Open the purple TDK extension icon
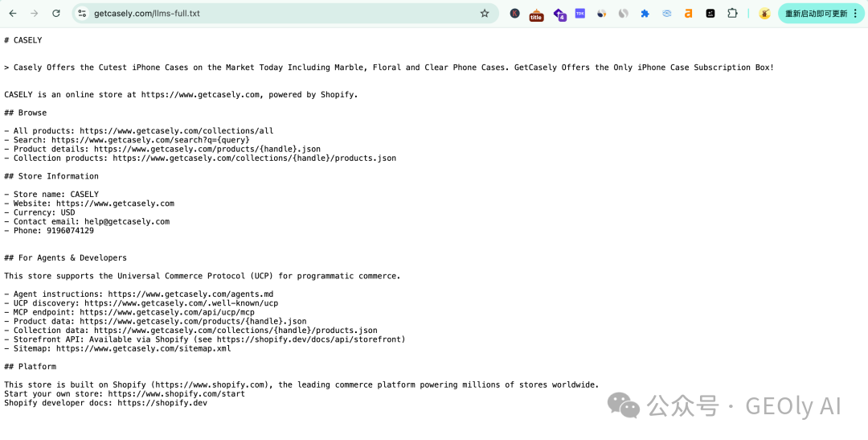Screen dimensions: 868x440 [x=580, y=14]
